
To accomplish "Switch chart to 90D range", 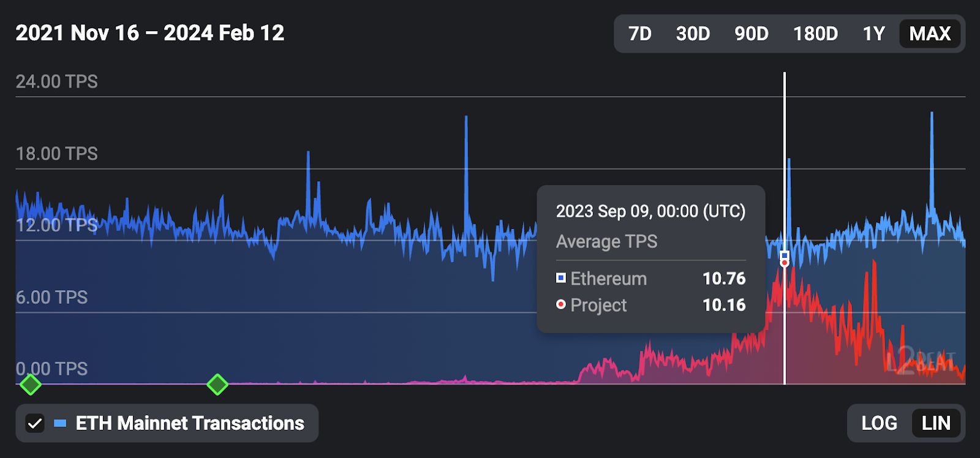I will tap(752, 34).
